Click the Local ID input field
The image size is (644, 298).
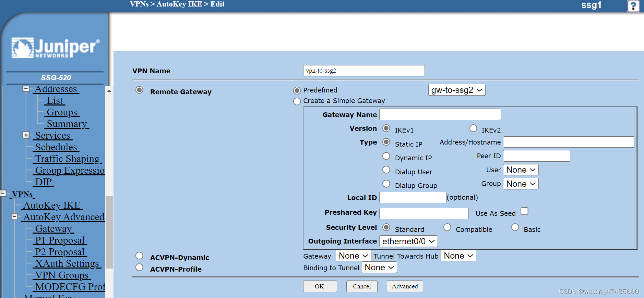(413, 198)
